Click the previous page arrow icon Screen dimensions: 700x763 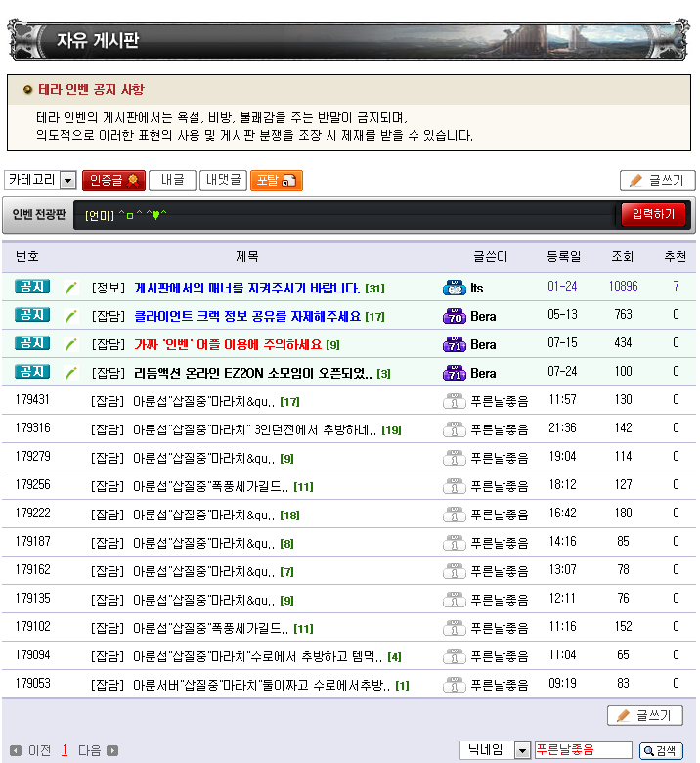[x=15, y=750]
